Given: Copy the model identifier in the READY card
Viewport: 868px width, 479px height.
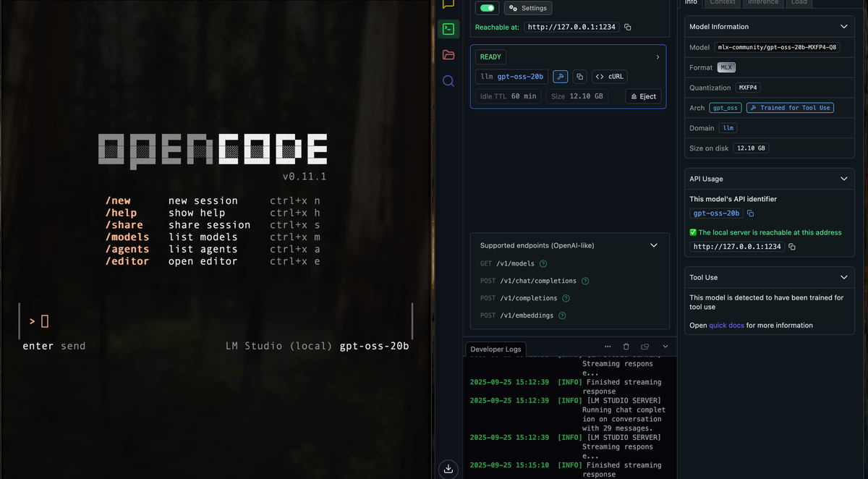Looking at the screenshot, I should [579, 76].
